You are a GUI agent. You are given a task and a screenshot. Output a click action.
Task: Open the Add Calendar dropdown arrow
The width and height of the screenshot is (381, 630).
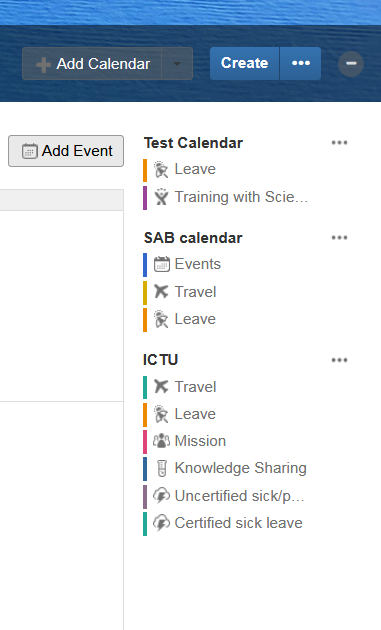point(177,63)
